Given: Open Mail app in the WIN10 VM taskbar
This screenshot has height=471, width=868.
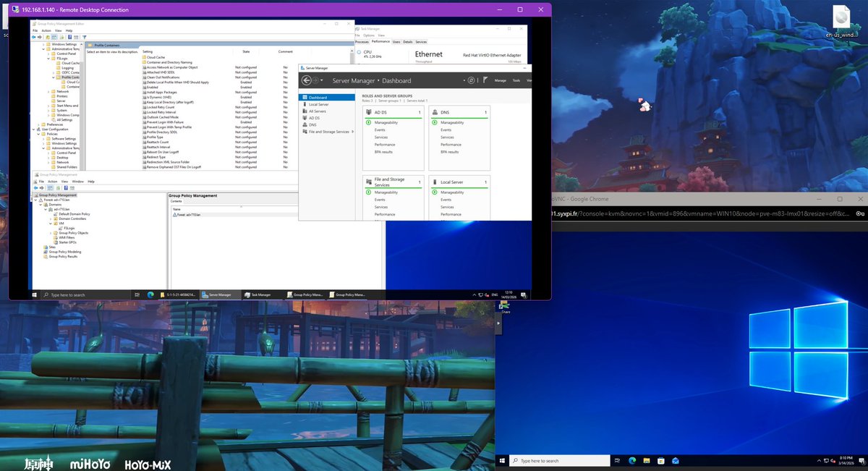Looking at the screenshot, I should point(675,460).
